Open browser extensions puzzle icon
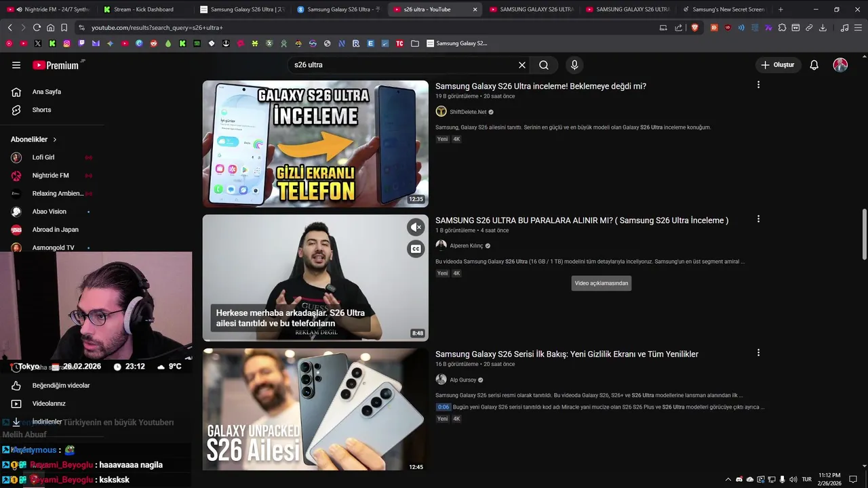 coord(782,28)
